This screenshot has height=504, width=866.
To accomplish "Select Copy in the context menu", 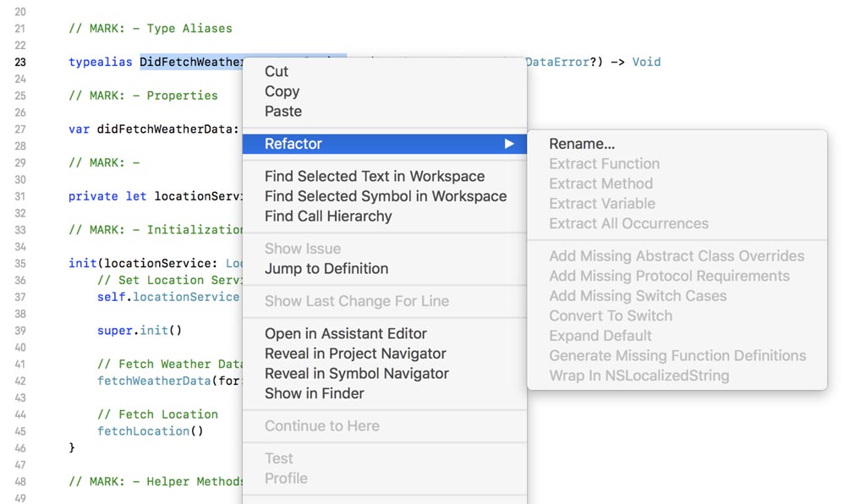I will [281, 91].
